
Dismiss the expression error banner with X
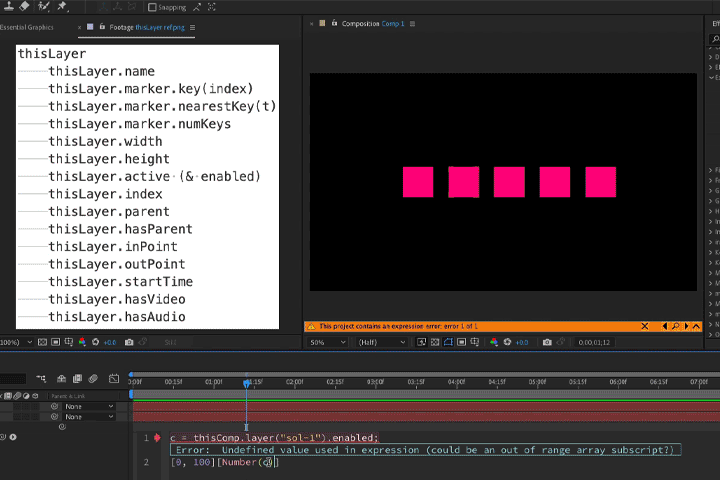pyautogui.click(x=645, y=326)
